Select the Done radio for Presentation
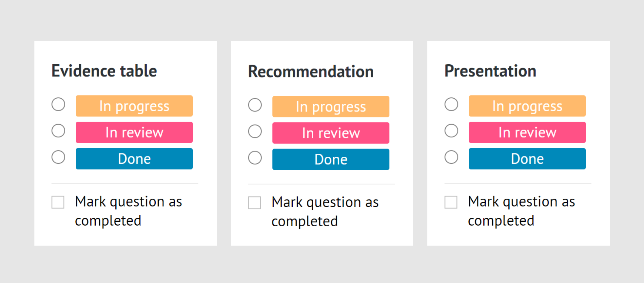The height and width of the screenshot is (283, 644). pyautogui.click(x=451, y=157)
